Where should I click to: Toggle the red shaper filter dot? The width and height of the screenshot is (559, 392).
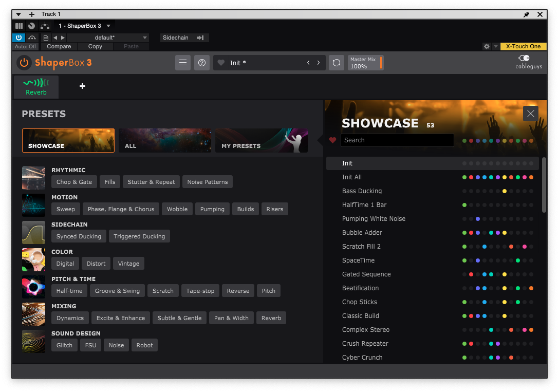coord(471,141)
